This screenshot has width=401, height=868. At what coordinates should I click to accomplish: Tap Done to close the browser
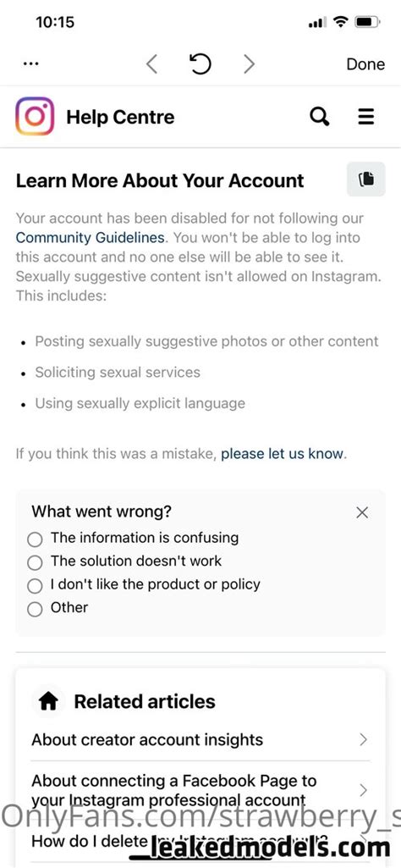pyautogui.click(x=365, y=64)
